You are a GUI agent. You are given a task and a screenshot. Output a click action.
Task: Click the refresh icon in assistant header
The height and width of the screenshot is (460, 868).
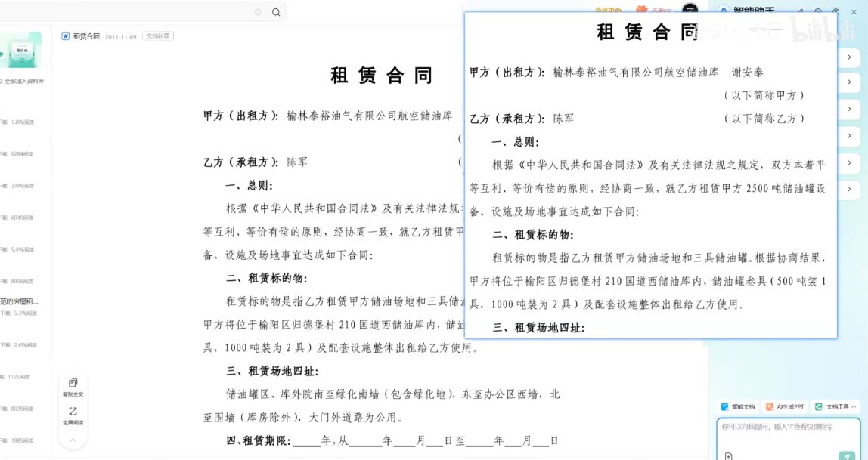click(x=800, y=11)
